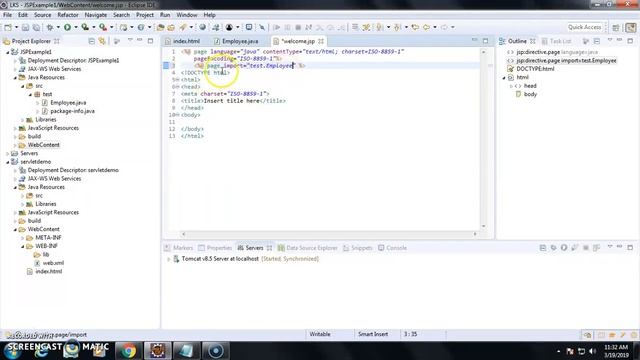
Task: Click the volume icon in system tray
Action: 593,351
